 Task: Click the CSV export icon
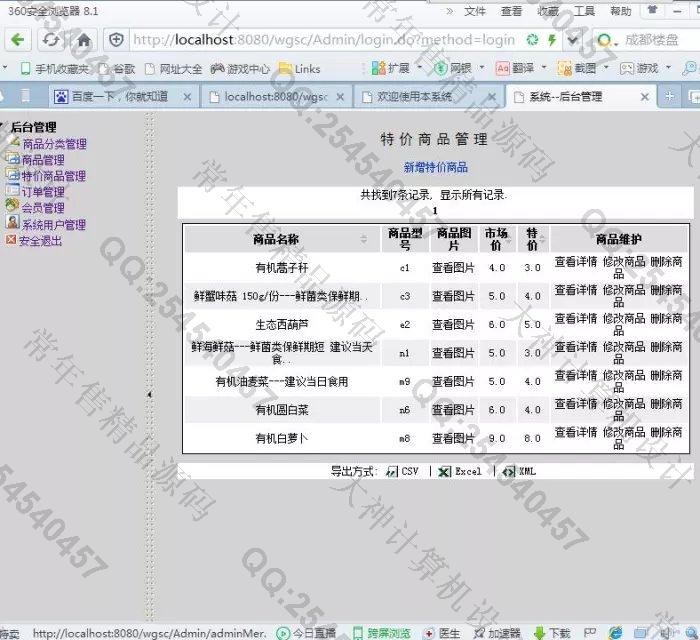[x=392, y=471]
